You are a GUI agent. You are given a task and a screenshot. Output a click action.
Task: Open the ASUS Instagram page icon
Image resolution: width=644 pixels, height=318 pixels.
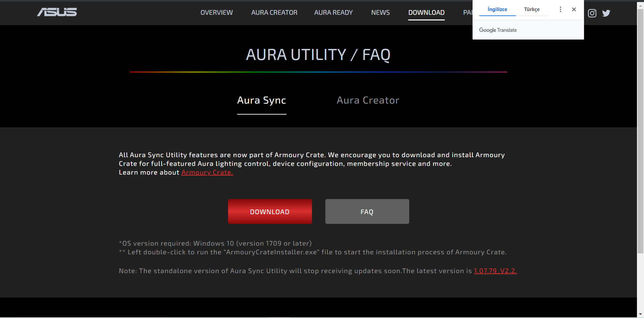592,13
